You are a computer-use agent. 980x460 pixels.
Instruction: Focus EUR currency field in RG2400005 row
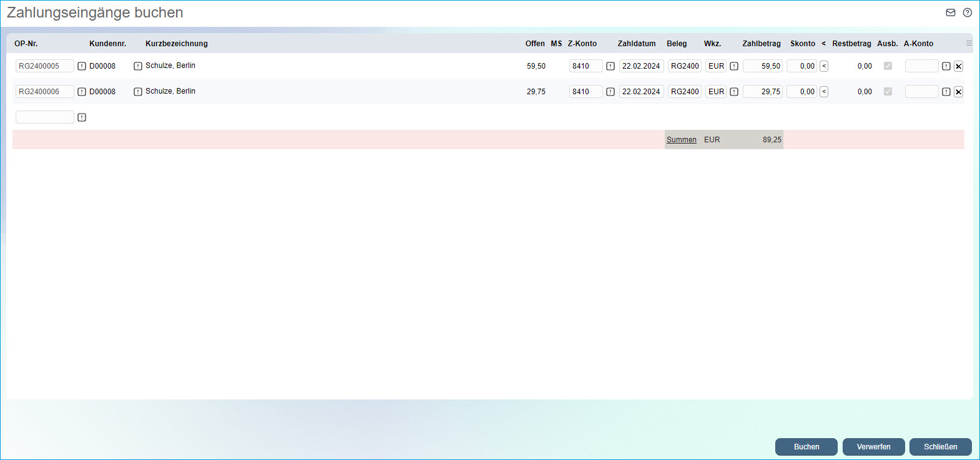[x=716, y=66]
